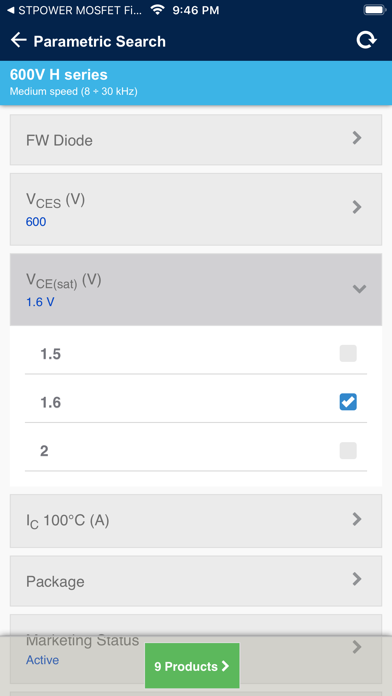Screen dimensions: 392x696
Task: Open the 9 Products results
Action: tap(192, 666)
